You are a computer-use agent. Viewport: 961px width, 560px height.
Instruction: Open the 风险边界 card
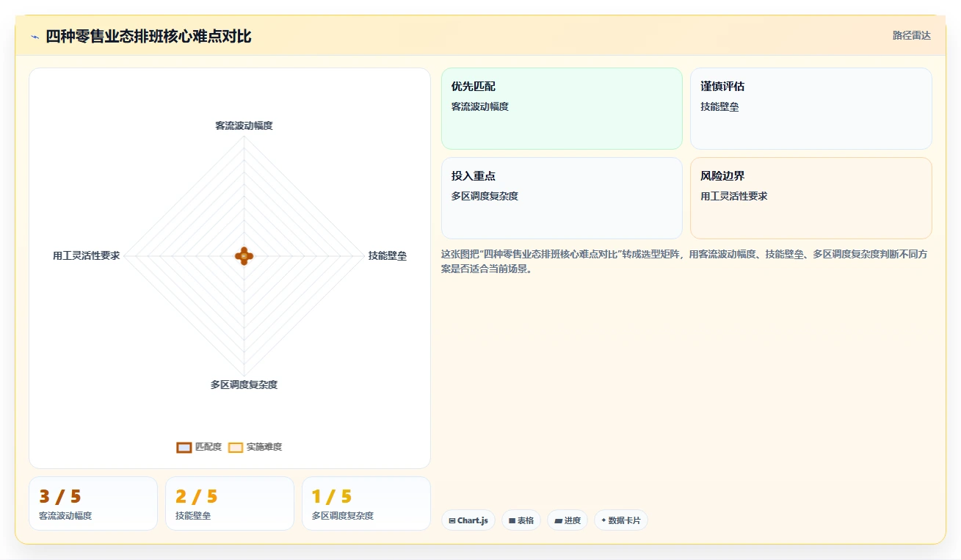811,198
